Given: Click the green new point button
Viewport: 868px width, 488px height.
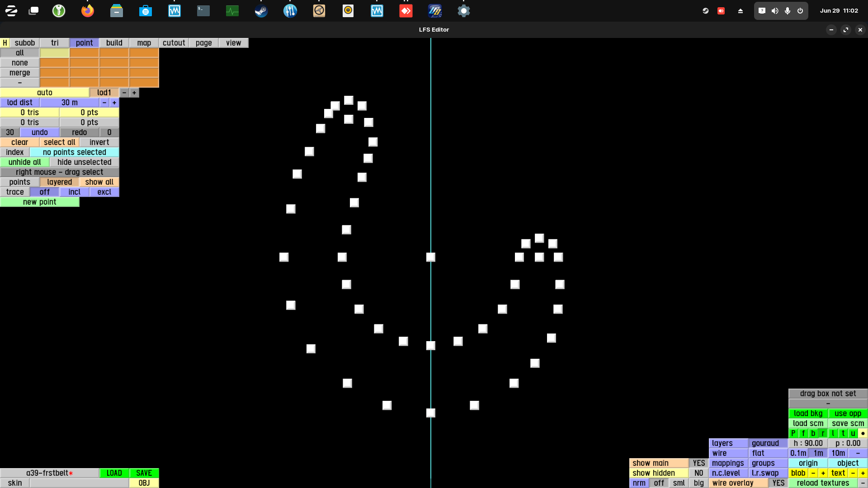Looking at the screenshot, I should (40, 202).
